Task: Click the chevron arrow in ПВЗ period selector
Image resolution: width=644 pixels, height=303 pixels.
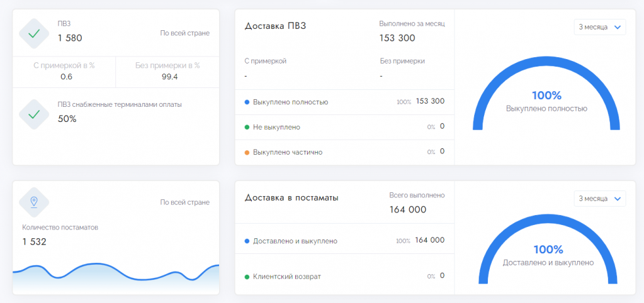Action: tap(617, 27)
